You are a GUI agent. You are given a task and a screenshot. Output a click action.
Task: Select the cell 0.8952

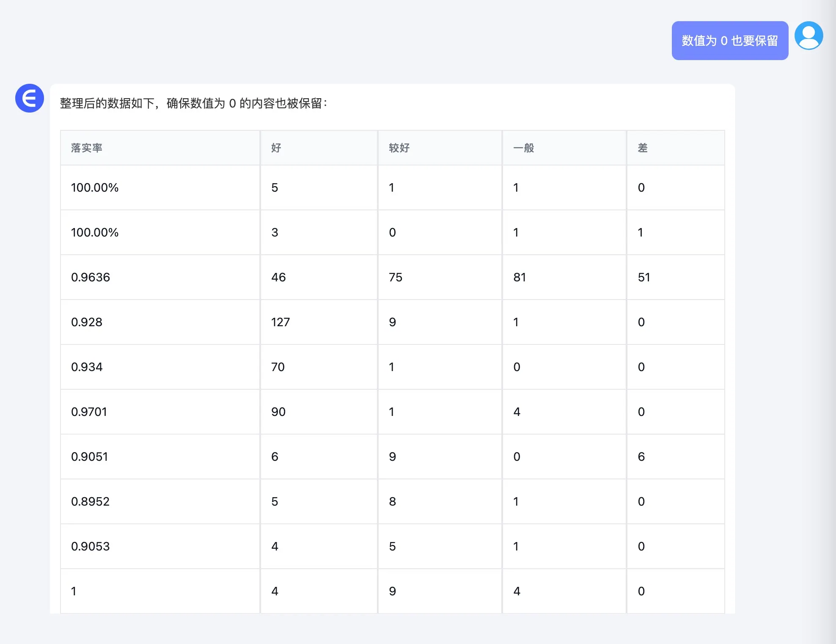pyautogui.click(x=160, y=501)
